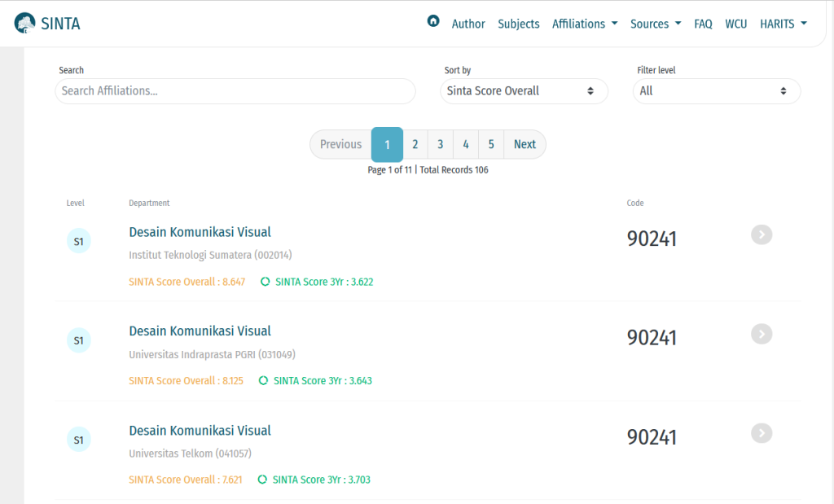
Task: Open the Subjects page
Action: point(519,24)
